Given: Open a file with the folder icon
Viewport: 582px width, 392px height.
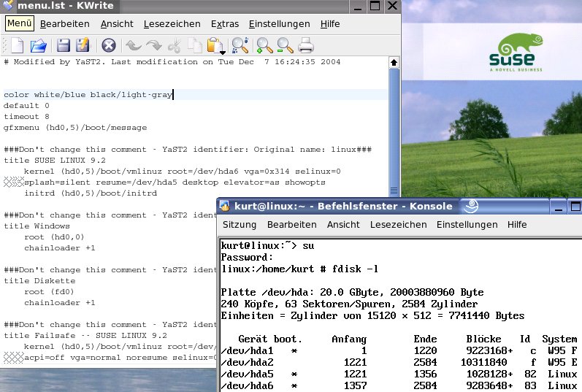Looking at the screenshot, I should click(x=38, y=46).
